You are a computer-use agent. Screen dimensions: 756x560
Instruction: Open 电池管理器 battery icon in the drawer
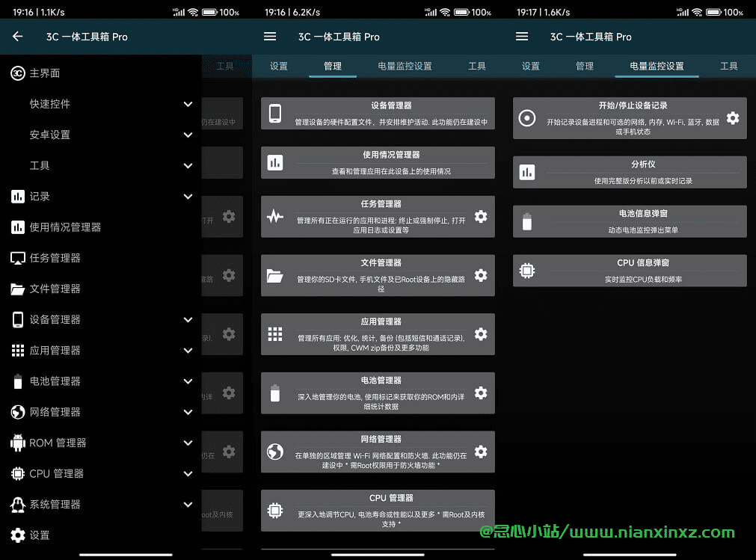pyautogui.click(x=18, y=381)
